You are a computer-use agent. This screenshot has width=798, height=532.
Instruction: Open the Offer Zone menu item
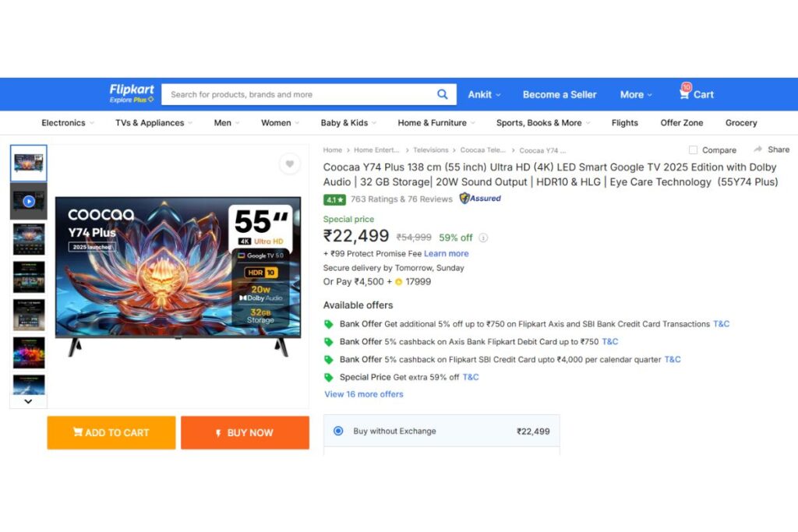tap(681, 123)
